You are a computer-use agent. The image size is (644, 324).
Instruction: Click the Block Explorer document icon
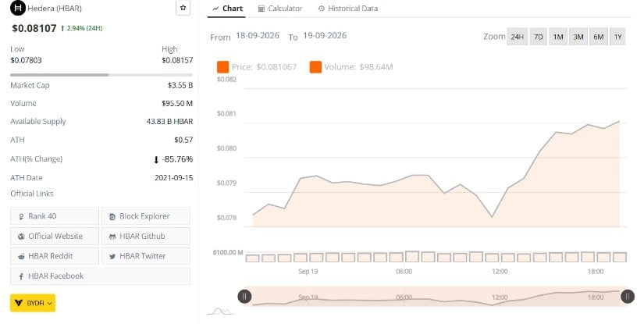tap(112, 216)
